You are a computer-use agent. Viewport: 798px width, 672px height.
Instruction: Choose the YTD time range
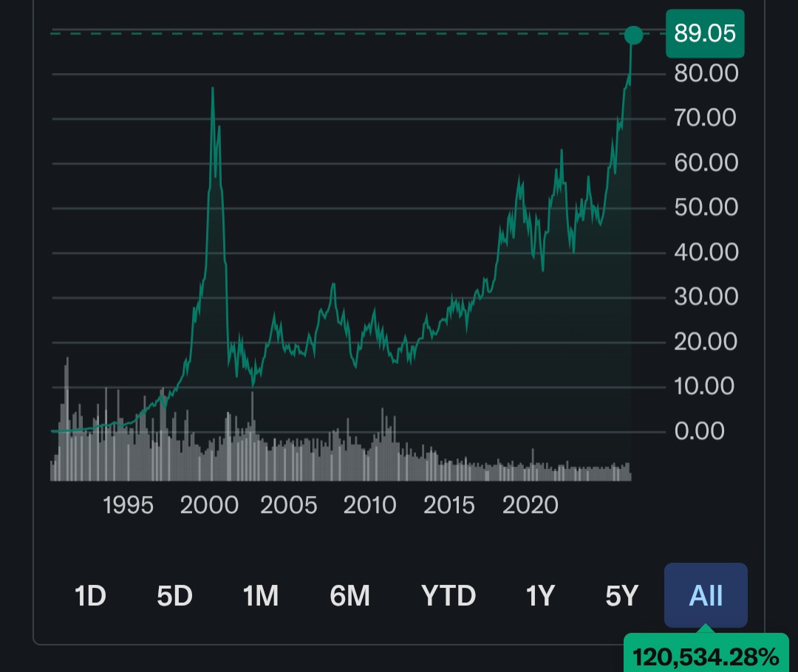point(449,595)
